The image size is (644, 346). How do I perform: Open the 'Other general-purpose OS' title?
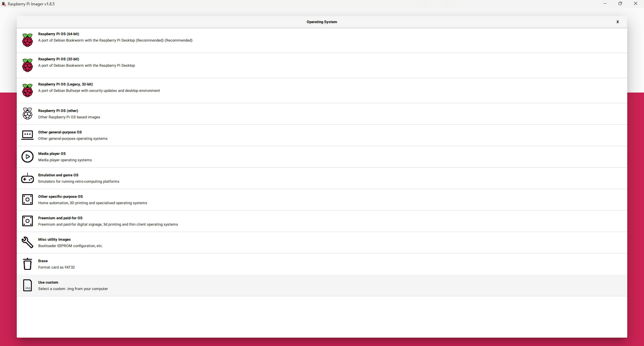[x=60, y=132]
